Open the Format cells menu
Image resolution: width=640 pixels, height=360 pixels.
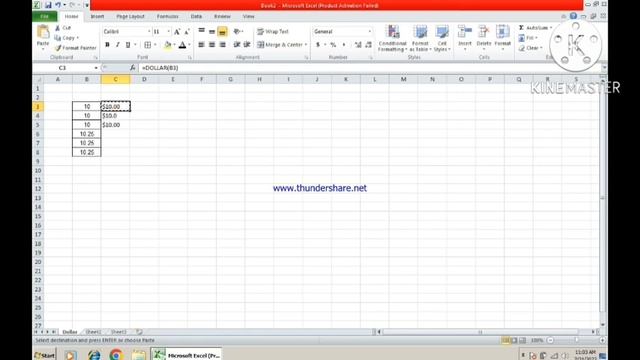click(502, 38)
